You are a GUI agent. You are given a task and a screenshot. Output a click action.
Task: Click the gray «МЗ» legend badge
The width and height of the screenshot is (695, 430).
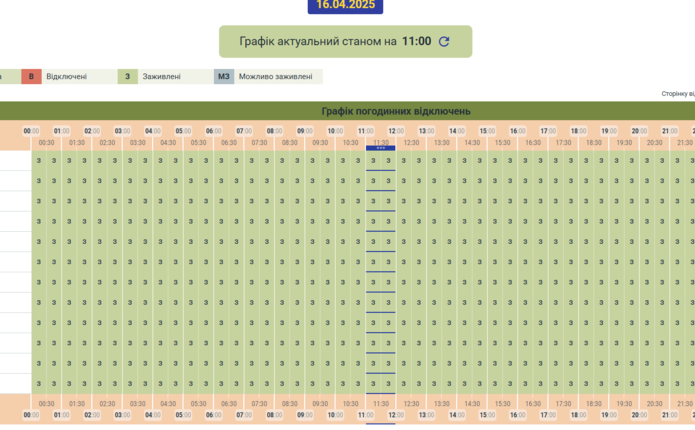click(x=224, y=76)
